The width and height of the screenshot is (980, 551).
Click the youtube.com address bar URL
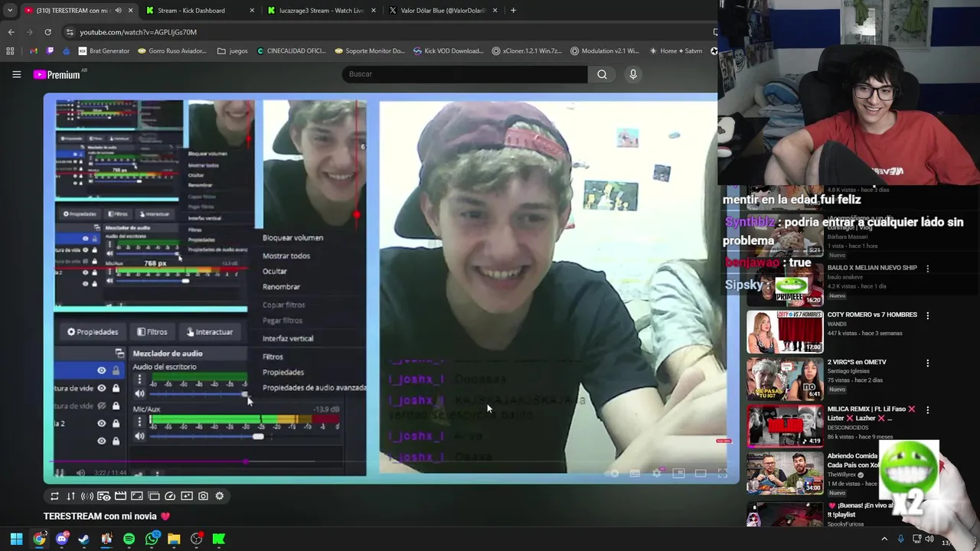[139, 32]
